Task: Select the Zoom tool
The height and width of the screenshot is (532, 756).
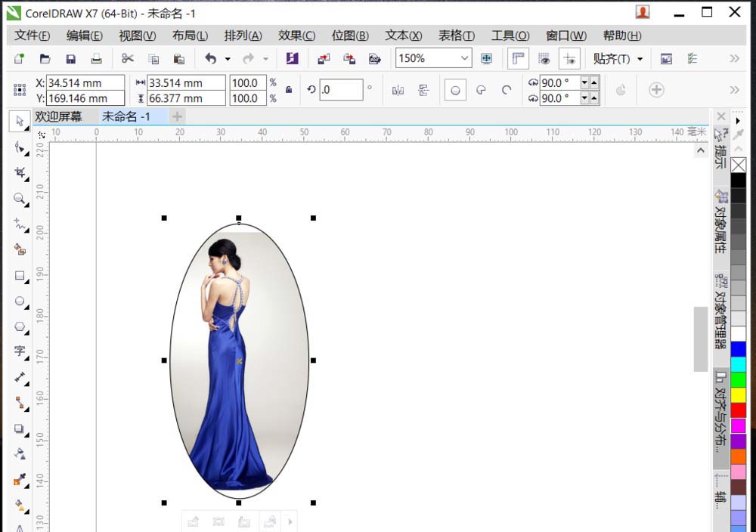Action: click(x=19, y=199)
